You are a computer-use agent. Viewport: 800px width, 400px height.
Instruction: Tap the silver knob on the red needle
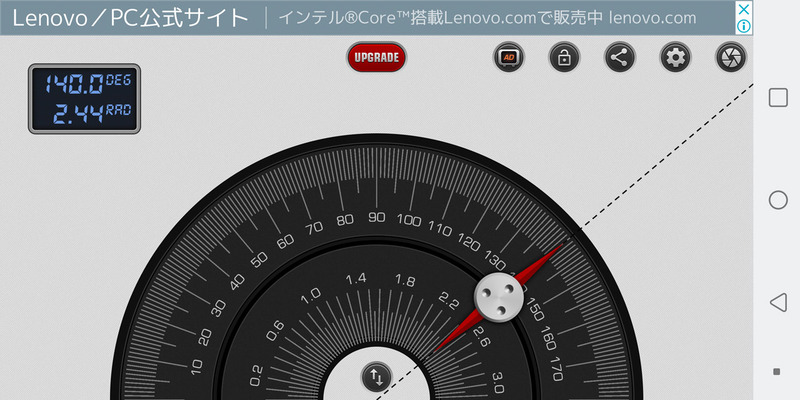(499, 297)
